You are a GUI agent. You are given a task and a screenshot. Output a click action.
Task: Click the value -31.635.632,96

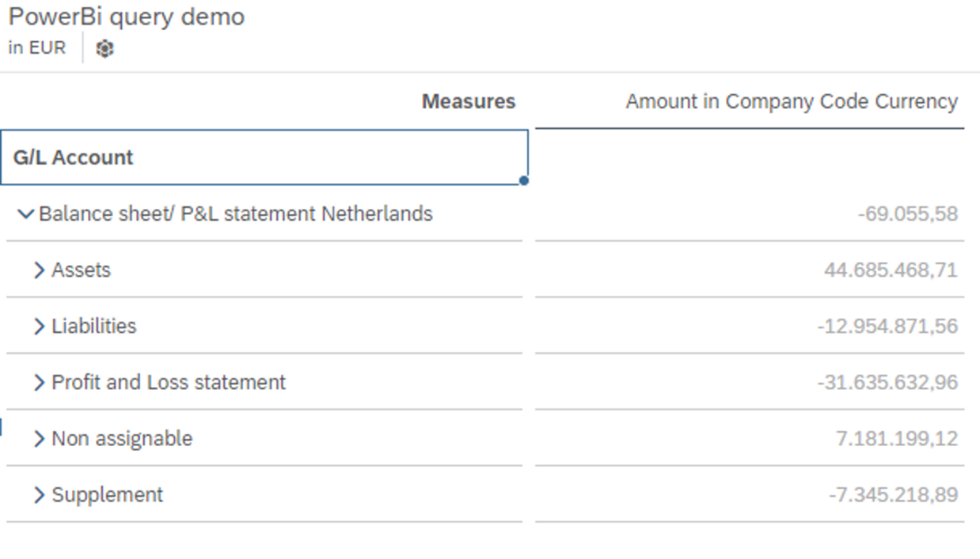(x=887, y=383)
